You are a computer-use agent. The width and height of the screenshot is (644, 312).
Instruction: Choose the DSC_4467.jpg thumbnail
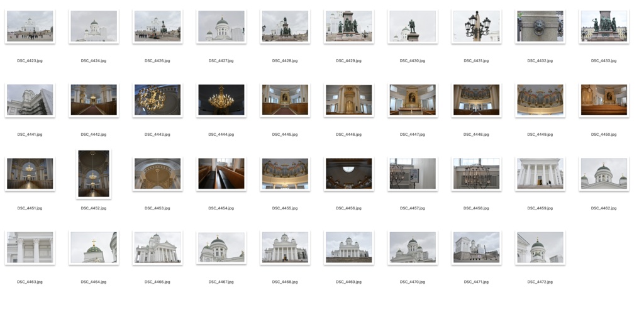221,248
